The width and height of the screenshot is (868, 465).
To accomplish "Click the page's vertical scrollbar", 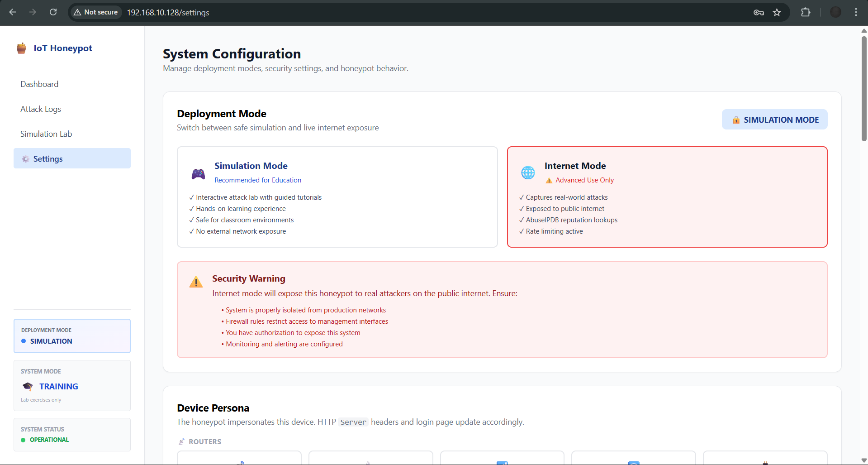I will click(x=864, y=91).
